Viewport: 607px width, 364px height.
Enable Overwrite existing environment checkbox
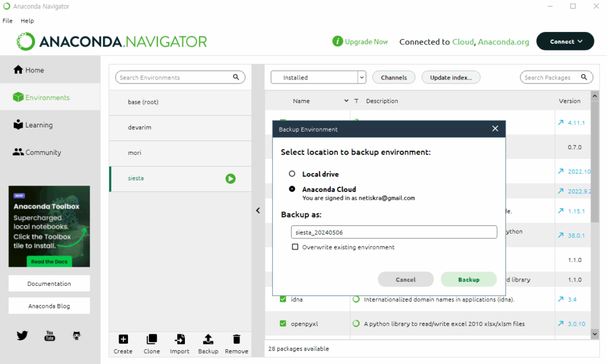pos(295,247)
